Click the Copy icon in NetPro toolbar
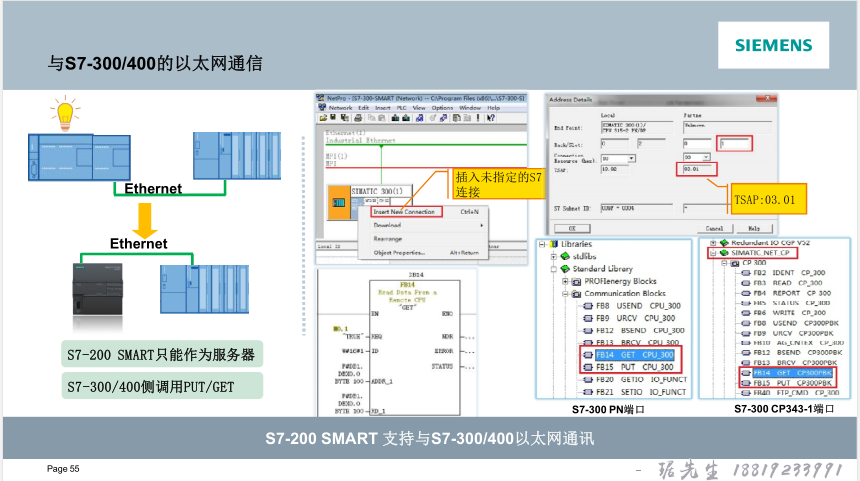This screenshot has height=481, width=860. [x=371, y=118]
